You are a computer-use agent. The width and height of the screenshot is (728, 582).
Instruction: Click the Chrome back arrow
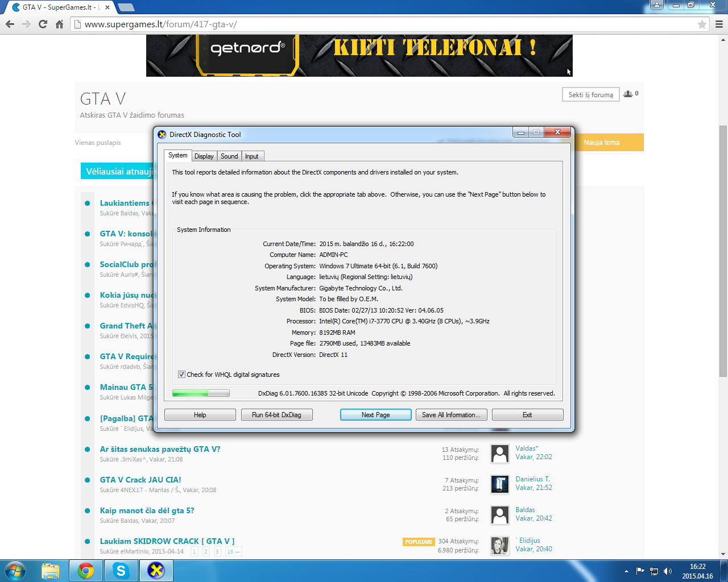tap(10, 24)
